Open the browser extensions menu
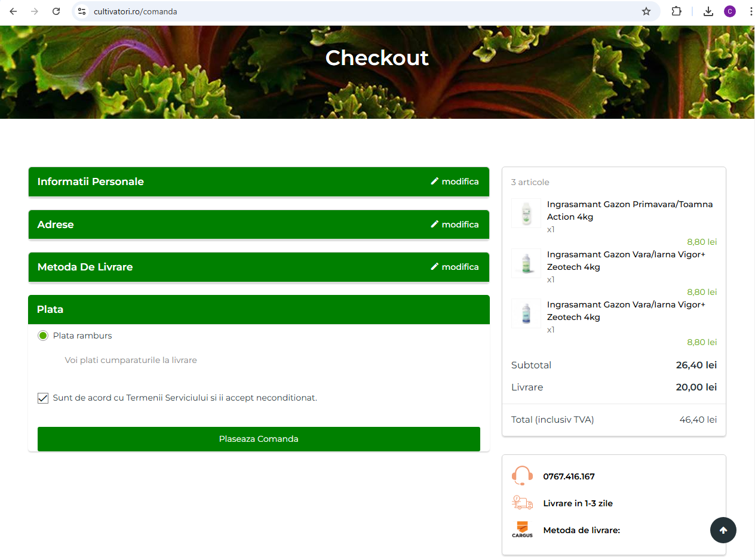Viewport: 755px width, 560px height. pos(676,11)
